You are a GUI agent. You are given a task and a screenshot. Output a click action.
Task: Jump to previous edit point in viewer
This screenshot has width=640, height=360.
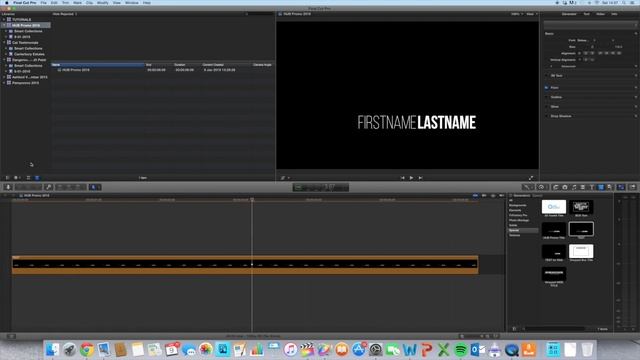click(x=402, y=178)
